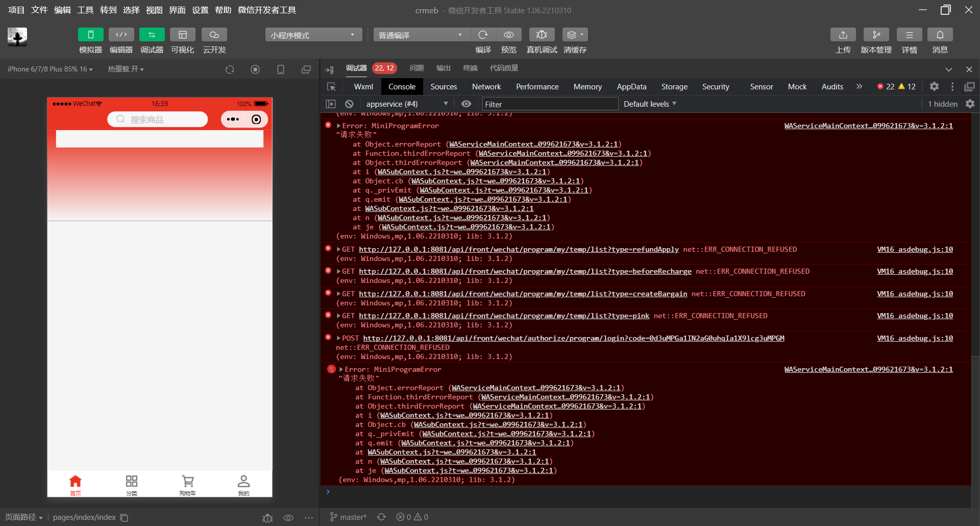Toggle the live expression eye icon

click(466, 104)
